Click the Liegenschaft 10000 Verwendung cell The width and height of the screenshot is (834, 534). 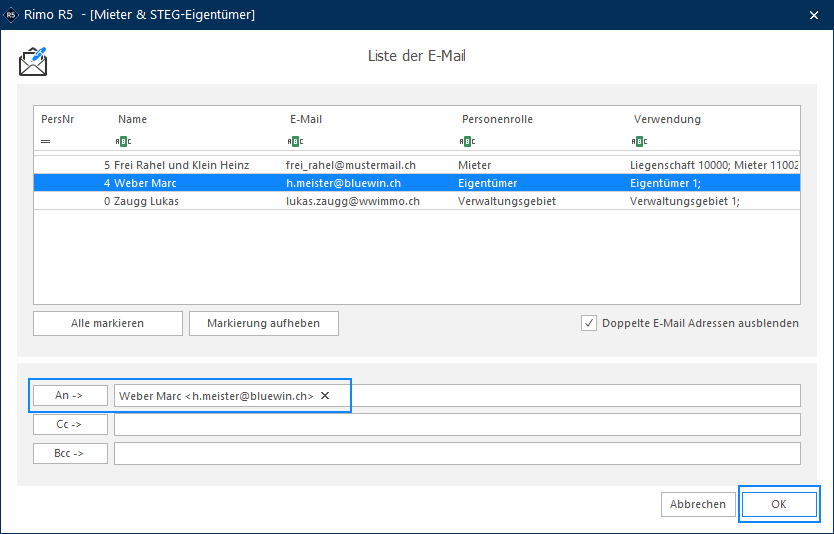714,165
